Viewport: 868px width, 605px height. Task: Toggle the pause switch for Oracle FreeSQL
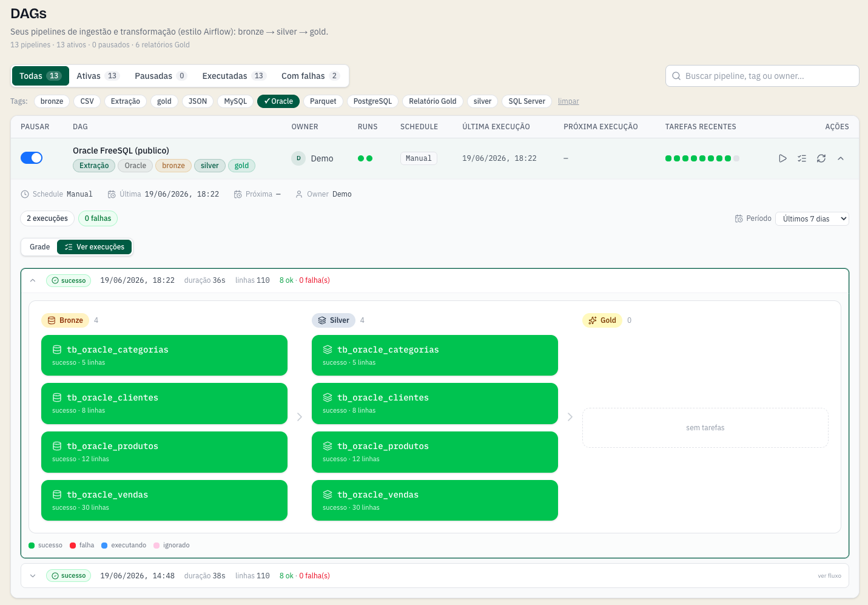pyautogui.click(x=32, y=158)
